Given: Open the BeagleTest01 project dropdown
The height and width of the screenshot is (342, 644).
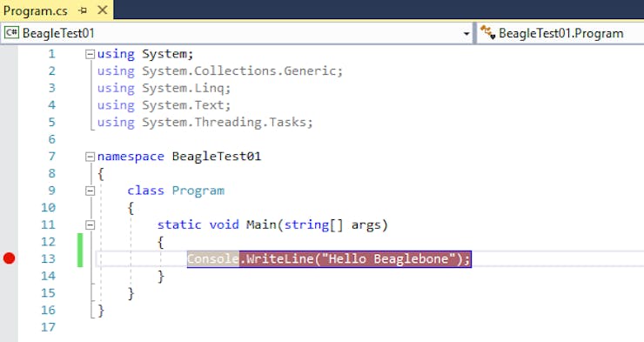Looking at the screenshot, I should coord(466,34).
